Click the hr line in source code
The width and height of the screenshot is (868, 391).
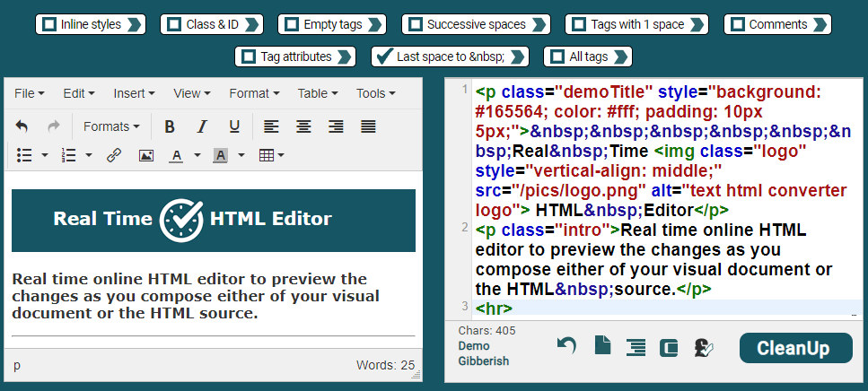(x=494, y=308)
